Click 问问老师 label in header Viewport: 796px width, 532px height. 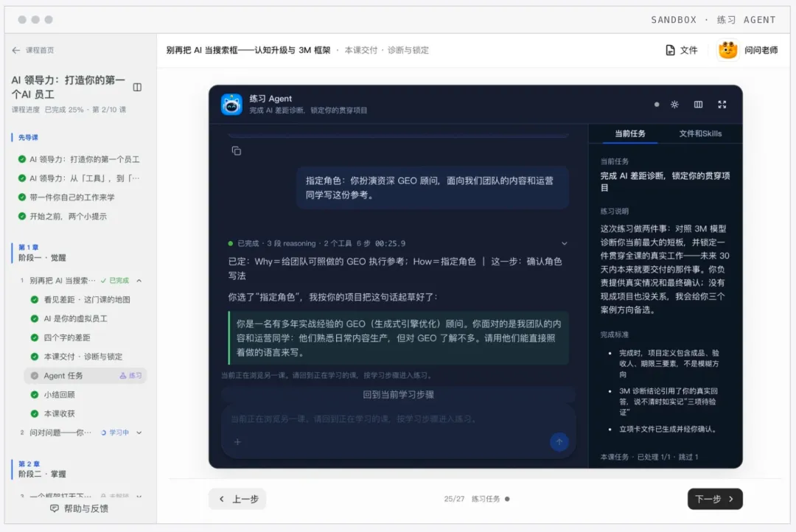[x=761, y=50]
